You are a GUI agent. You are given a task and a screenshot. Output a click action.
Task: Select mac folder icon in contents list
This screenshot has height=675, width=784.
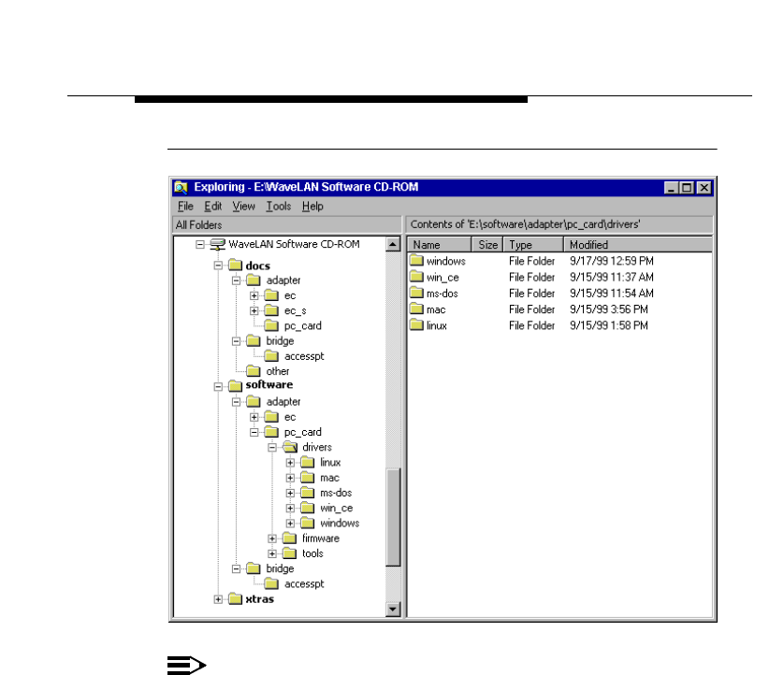(416, 309)
